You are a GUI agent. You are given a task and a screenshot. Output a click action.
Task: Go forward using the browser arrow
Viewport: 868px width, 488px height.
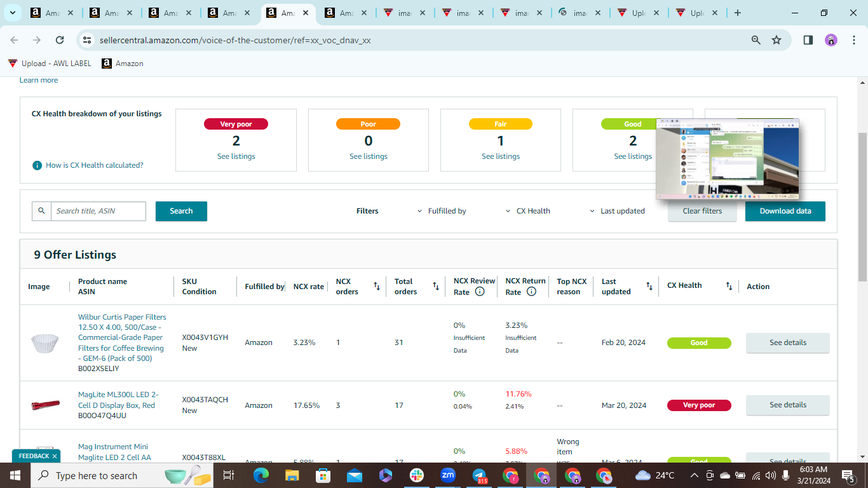pos(37,40)
